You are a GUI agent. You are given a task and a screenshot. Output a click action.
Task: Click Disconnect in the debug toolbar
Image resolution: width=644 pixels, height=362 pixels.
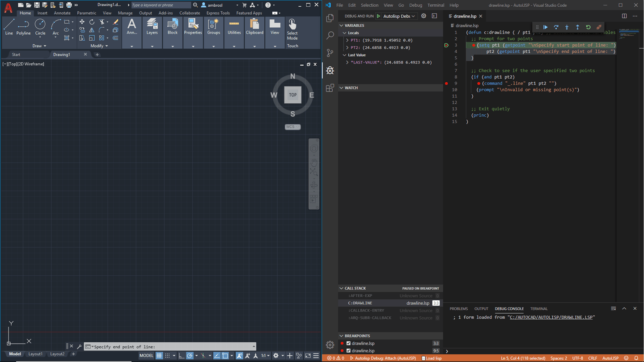coord(599,27)
